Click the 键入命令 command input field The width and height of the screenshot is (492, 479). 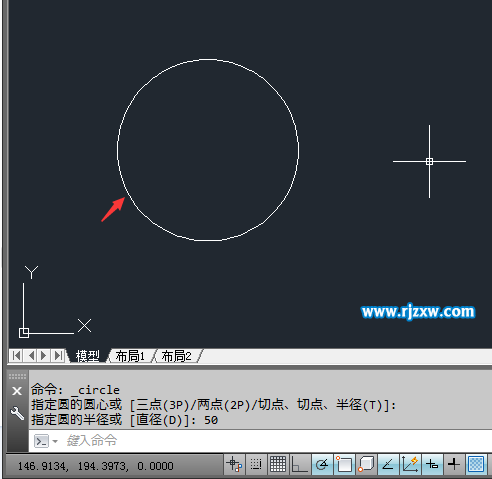tap(260, 441)
